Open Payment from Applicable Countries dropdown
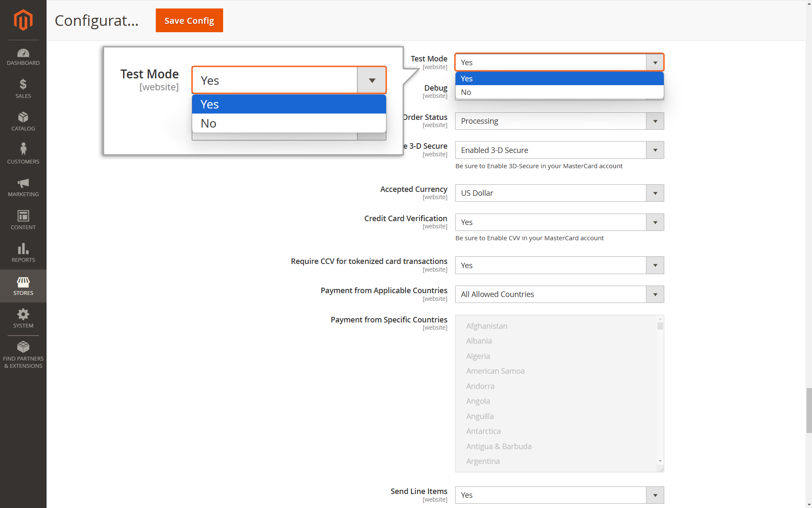Image resolution: width=812 pixels, height=508 pixels. (559, 294)
